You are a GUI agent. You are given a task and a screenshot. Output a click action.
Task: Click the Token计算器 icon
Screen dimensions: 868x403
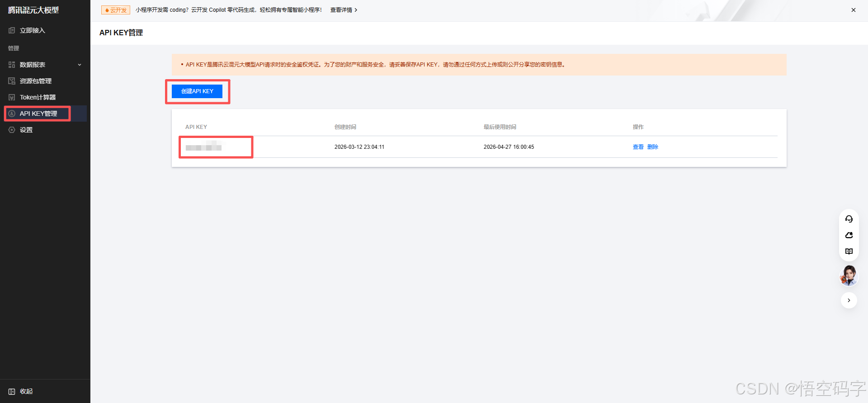tap(12, 97)
